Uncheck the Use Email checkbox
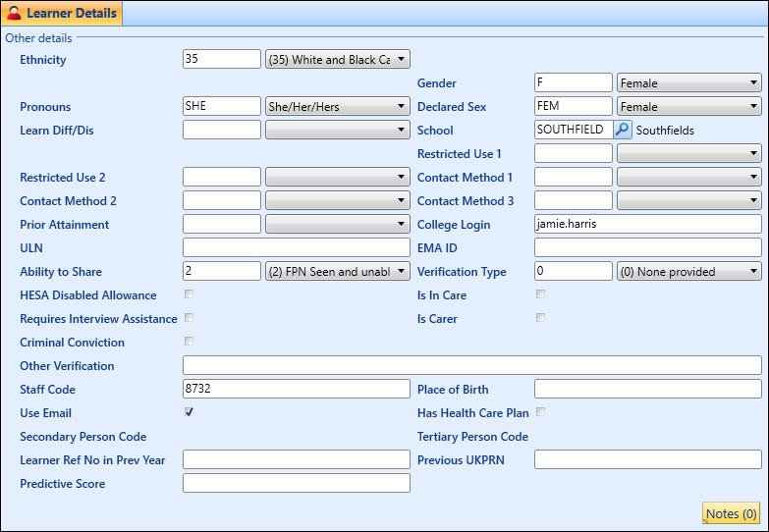 coord(189,412)
